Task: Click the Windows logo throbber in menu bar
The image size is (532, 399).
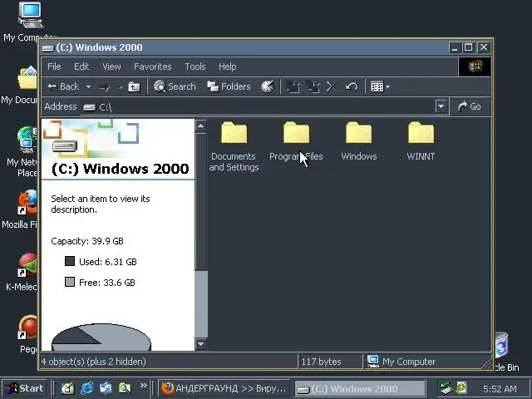Action: (475, 66)
